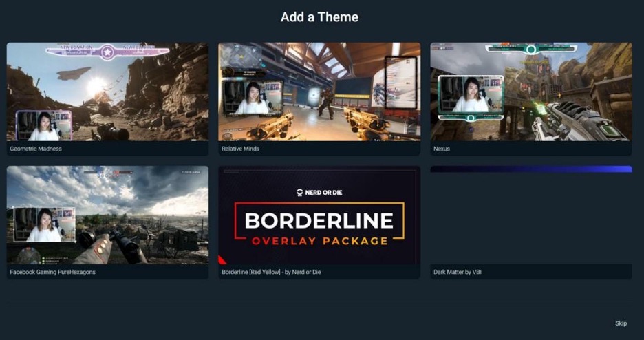The height and width of the screenshot is (340, 644).
Task: Select the Geometric Madness theme thumbnail
Action: (107, 92)
